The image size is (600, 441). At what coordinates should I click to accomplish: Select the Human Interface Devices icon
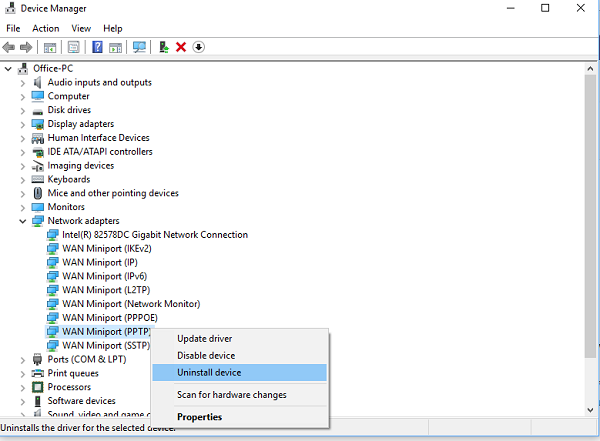[38, 138]
